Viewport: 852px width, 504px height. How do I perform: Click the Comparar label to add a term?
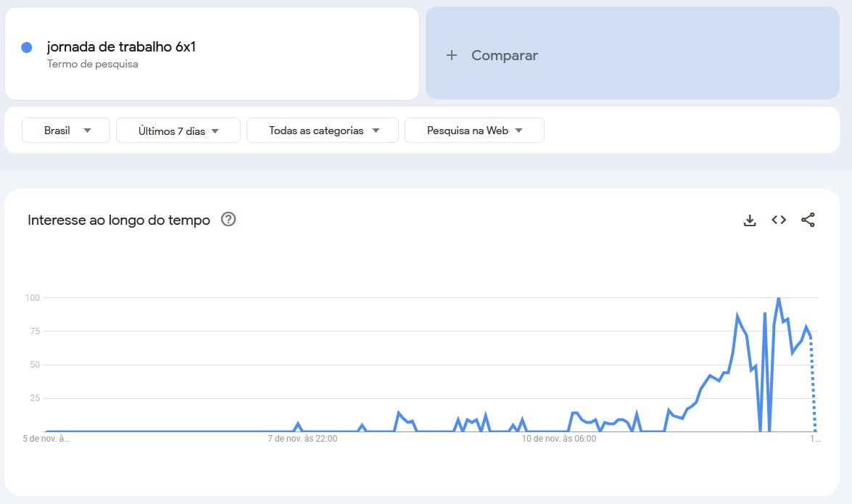[x=505, y=55]
